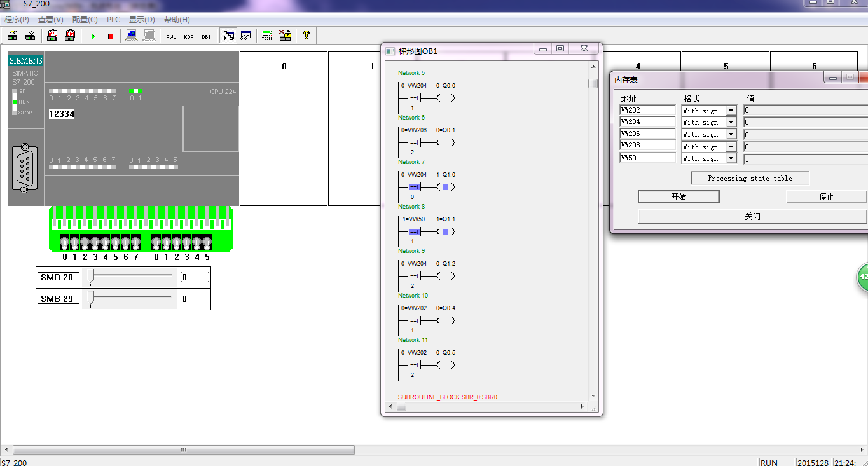Click the yellow question mark help icon
The height and width of the screenshot is (466, 868).
(x=307, y=36)
